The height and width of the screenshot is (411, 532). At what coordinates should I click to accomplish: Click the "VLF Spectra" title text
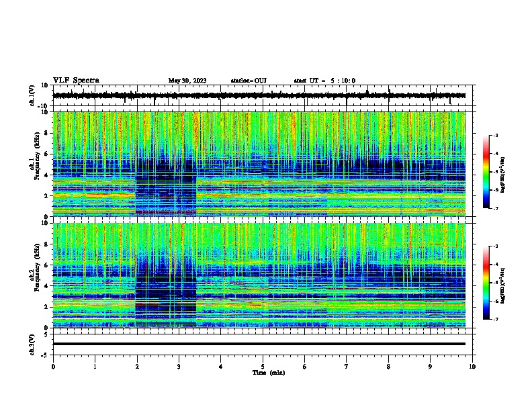tap(76, 81)
